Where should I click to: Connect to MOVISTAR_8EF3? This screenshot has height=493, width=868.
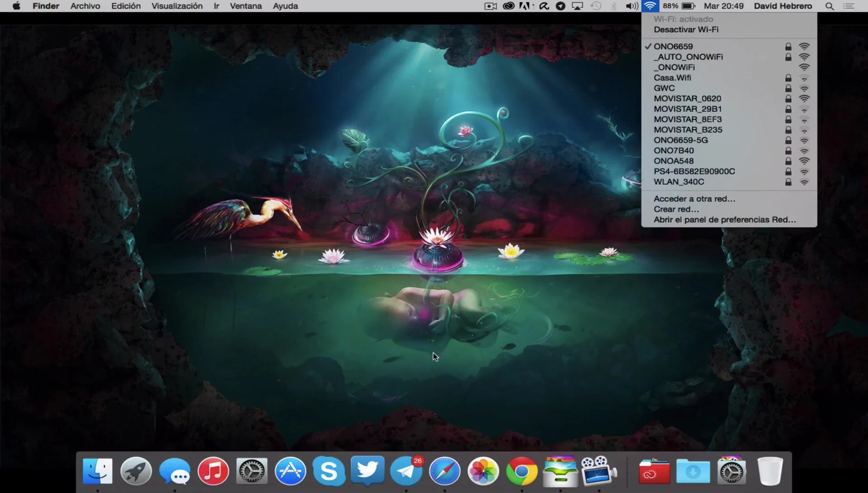[729, 119]
